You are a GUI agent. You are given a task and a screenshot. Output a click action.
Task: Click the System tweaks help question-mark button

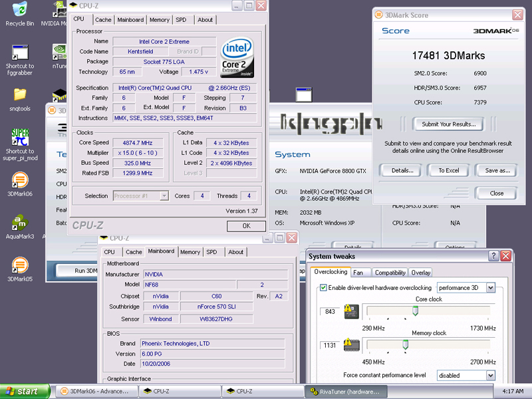[493, 256]
